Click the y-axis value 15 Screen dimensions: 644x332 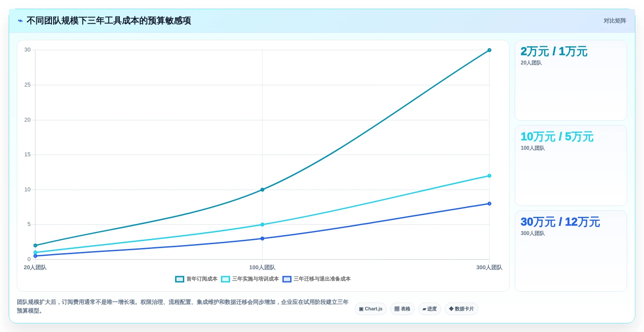coord(27,155)
